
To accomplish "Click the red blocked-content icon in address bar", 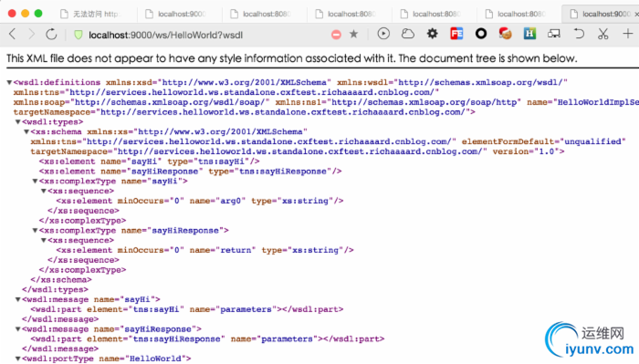I will point(336,35).
